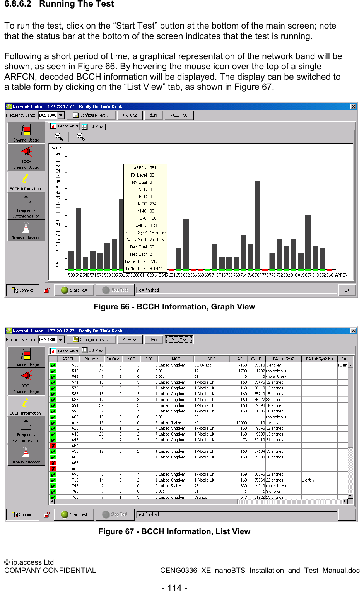Screen dimensions: 364x591
Task: Click the padlock icon in Figure 67 window
Action: tap(47, 514)
